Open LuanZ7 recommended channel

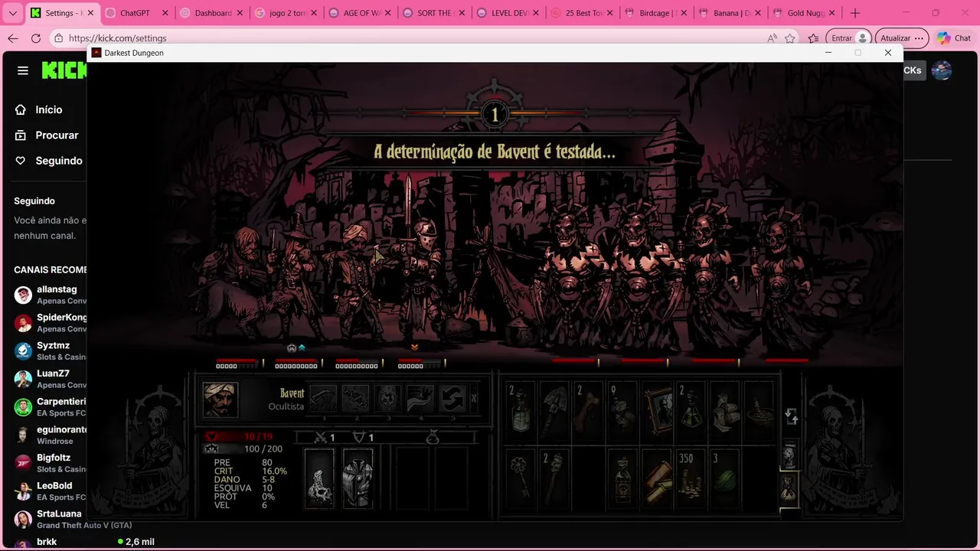(49, 379)
